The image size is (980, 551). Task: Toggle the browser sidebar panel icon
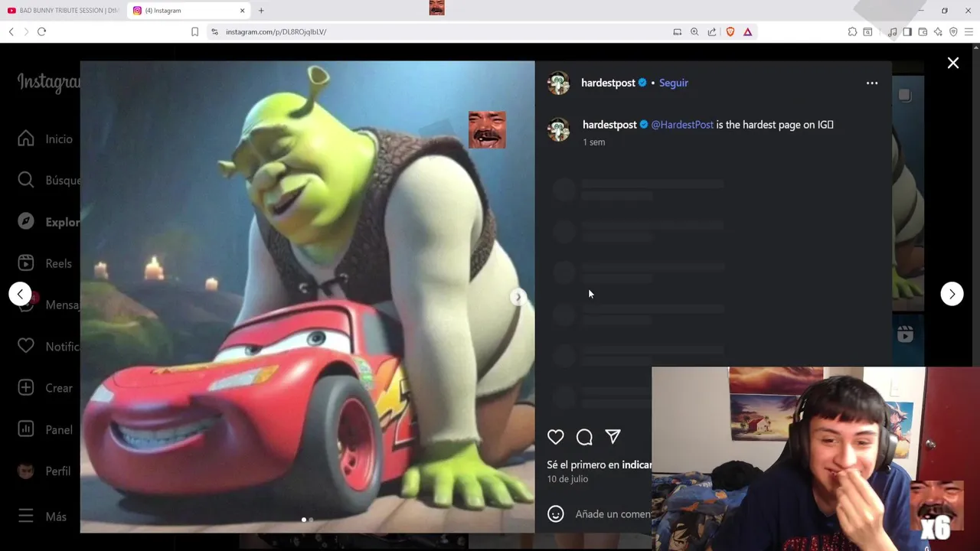(x=907, y=31)
